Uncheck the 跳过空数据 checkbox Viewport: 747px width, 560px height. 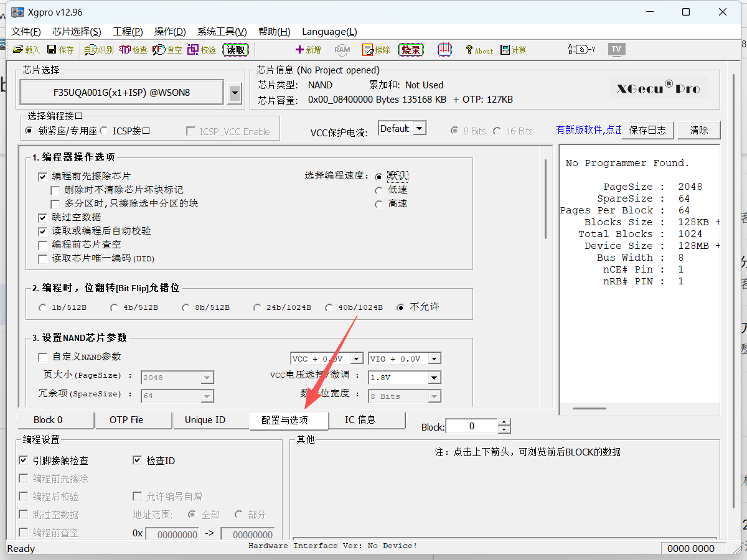coord(43,217)
